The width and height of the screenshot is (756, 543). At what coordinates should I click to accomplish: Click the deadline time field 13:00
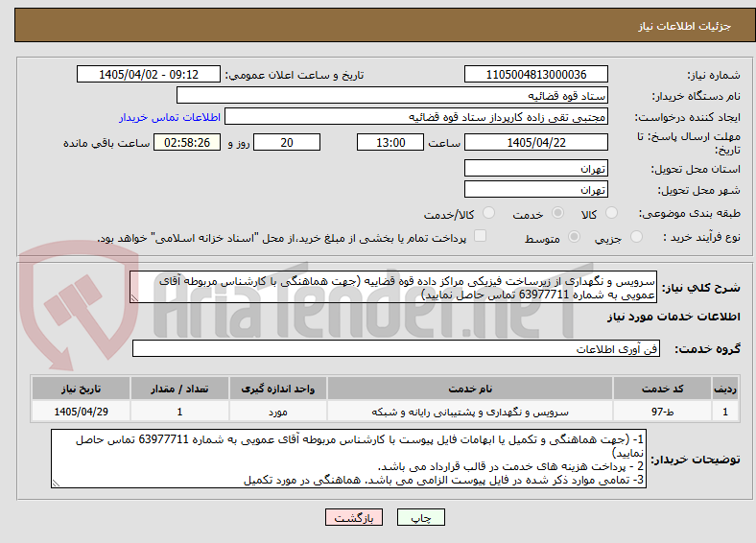tap(390, 142)
